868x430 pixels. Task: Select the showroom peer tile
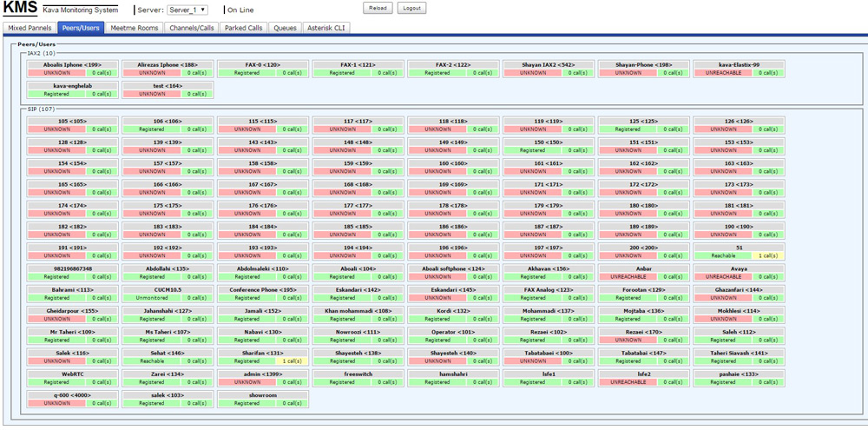(x=263, y=395)
